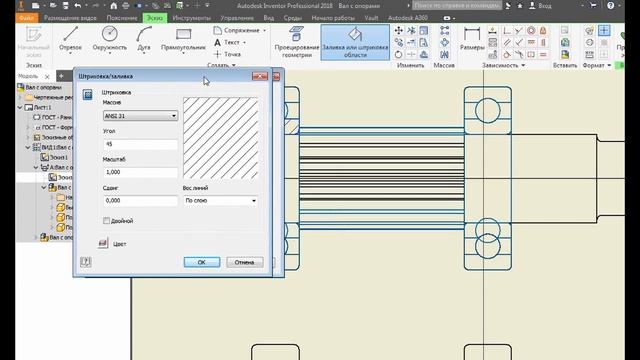Switch to the Vault tab
Screen dimensions: 640x360
click(x=371, y=18)
